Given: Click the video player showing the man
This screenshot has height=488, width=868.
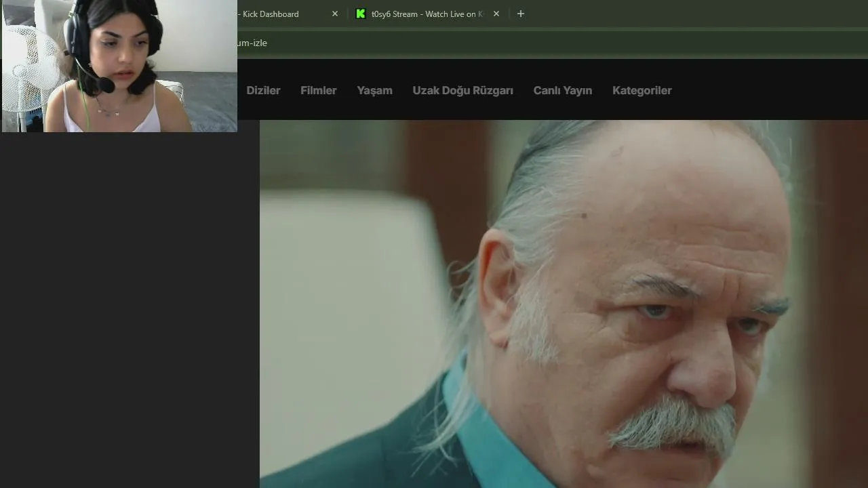Looking at the screenshot, I should [x=564, y=304].
